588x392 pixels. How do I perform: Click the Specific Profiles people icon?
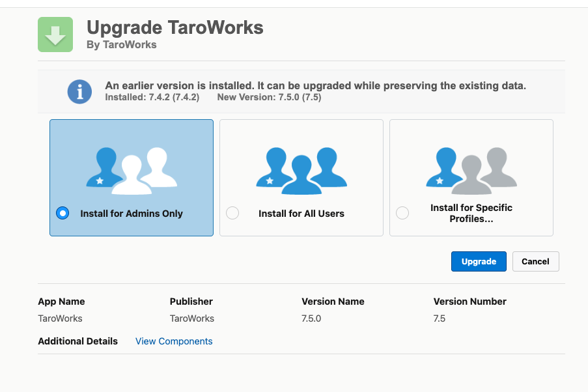pyautogui.click(x=471, y=171)
